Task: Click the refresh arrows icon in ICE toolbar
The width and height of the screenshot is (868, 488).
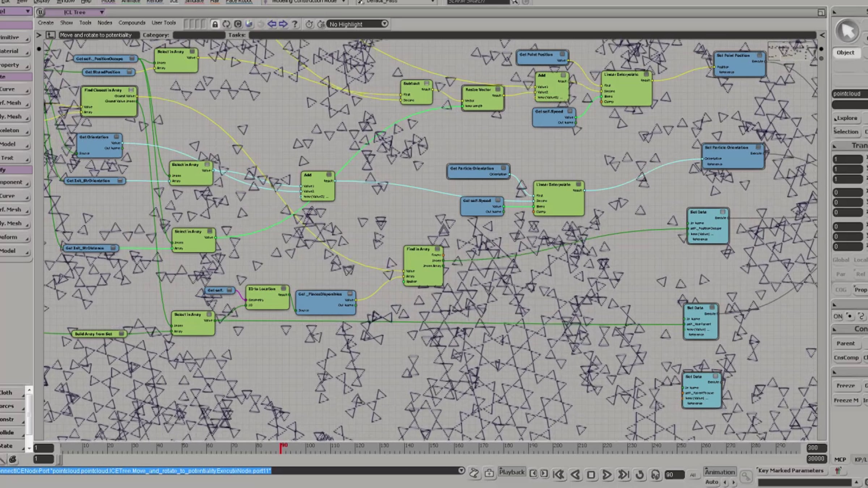Action: click(x=226, y=24)
